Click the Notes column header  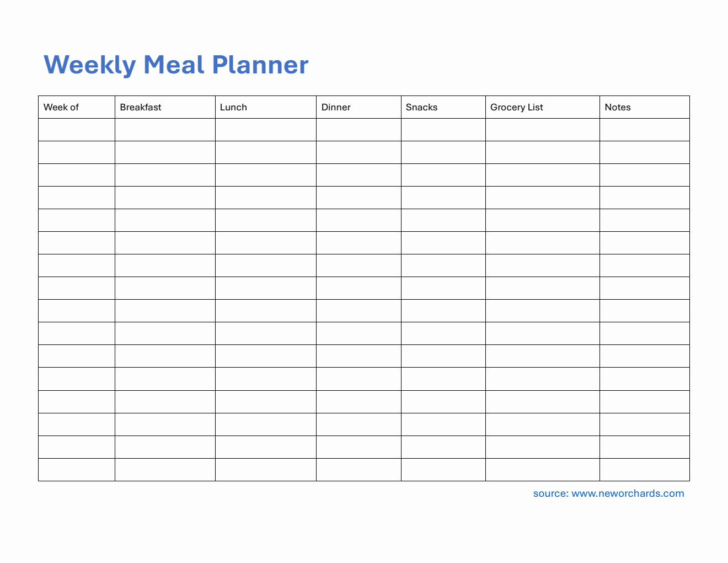coord(644,107)
